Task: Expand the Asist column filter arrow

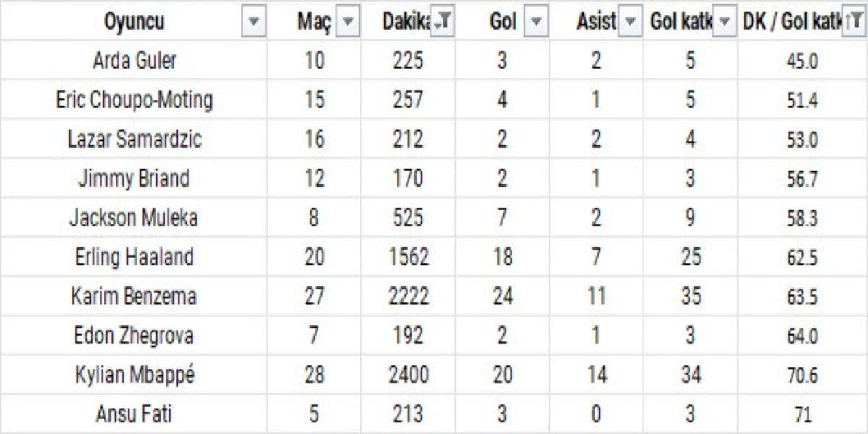Action: click(x=631, y=22)
